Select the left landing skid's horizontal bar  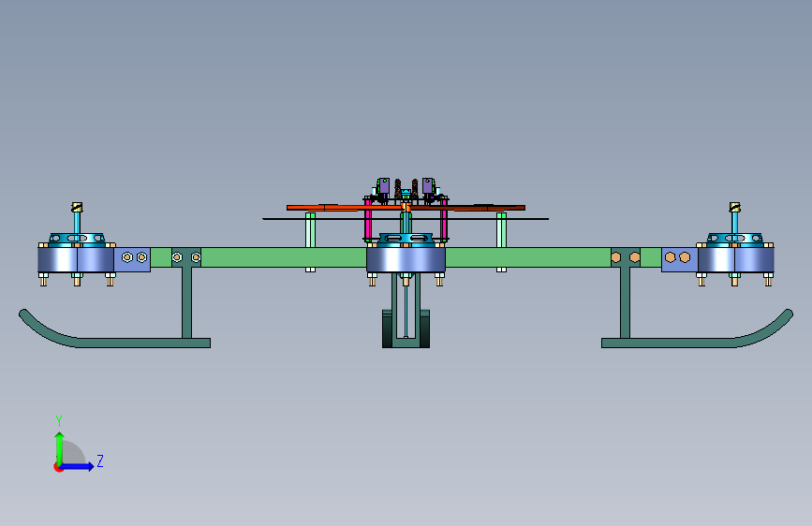pyautogui.click(x=143, y=343)
